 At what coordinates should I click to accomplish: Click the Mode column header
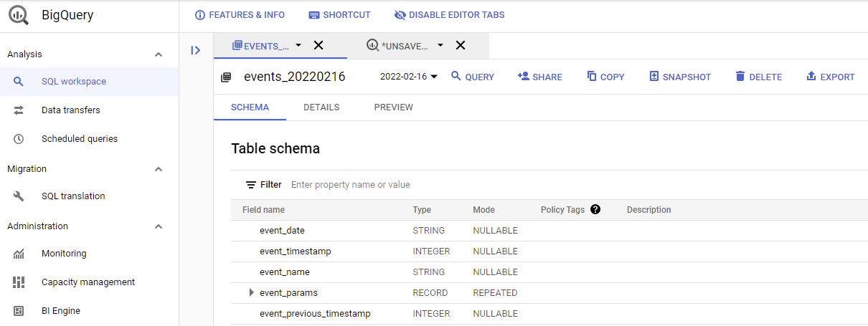(483, 210)
